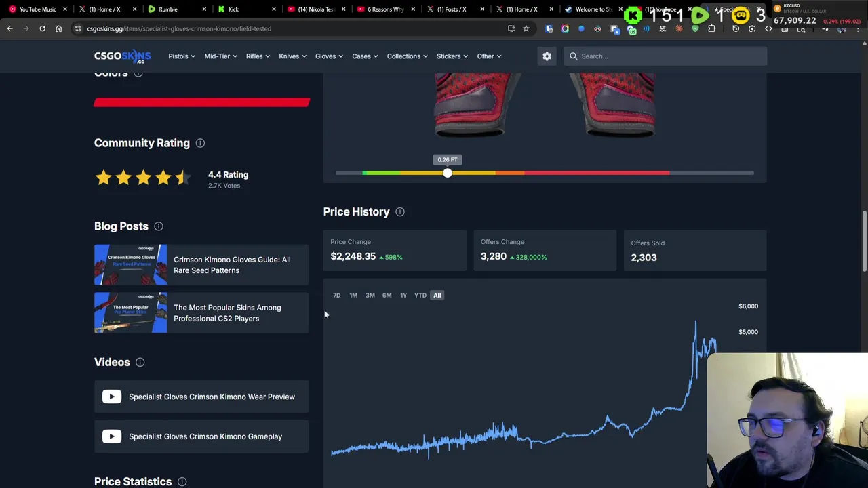This screenshot has width=868, height=488.
Task: Select the All price range
Action: 437,296
